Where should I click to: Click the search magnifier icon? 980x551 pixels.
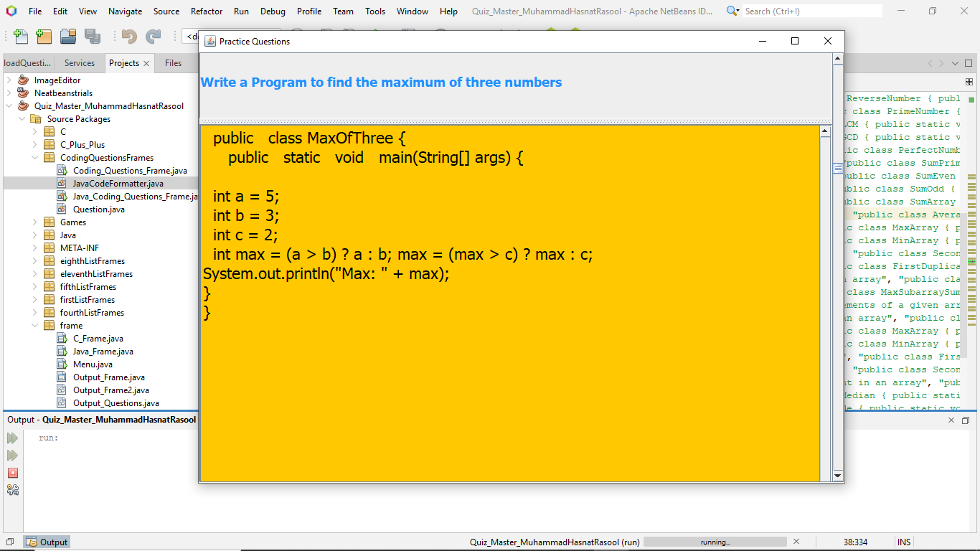pyautogui.click(x=732, y=11)
